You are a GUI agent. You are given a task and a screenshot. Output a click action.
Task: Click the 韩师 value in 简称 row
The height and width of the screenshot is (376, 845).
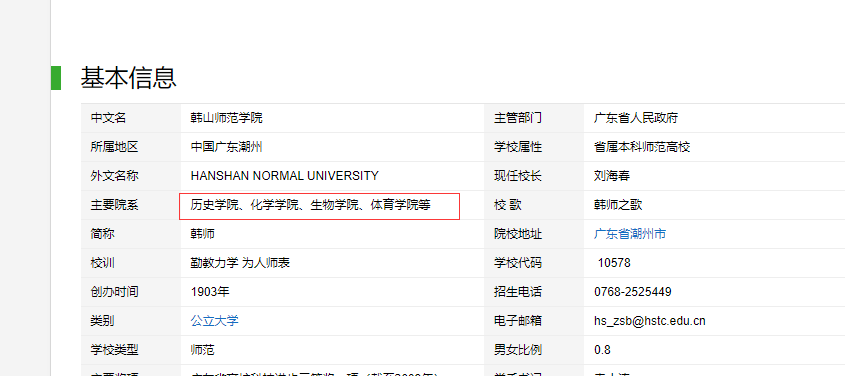203,234
